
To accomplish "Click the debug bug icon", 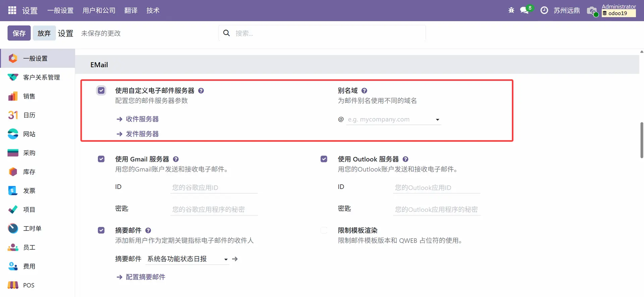I will tap(511, 10).
